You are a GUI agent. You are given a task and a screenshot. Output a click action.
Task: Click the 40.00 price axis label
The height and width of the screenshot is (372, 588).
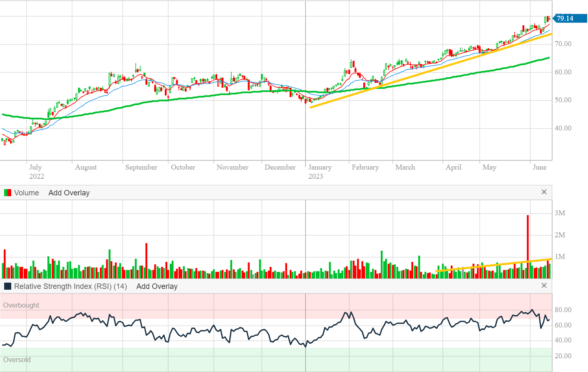tap(563, 128)
